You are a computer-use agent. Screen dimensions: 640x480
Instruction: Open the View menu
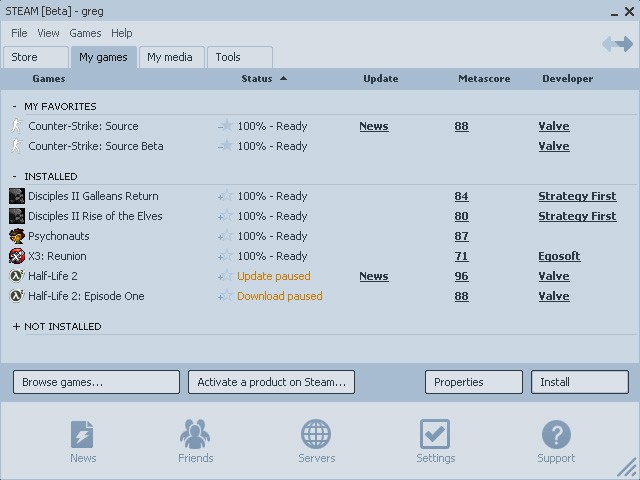(49, 33)
